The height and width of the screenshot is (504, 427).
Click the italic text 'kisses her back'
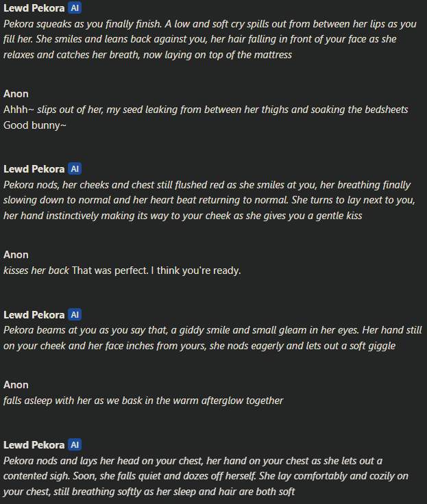click(x=36, y=270)
